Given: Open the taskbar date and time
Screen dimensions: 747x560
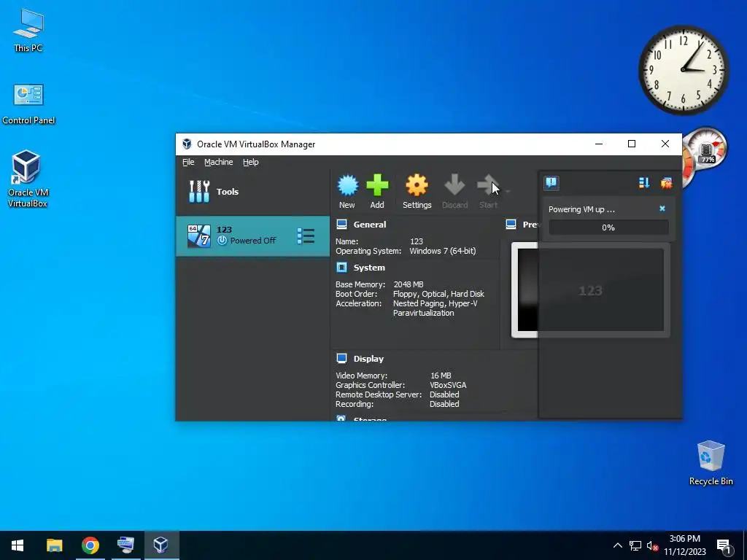Looking at the screenshot, I should (x=684, y=545).
